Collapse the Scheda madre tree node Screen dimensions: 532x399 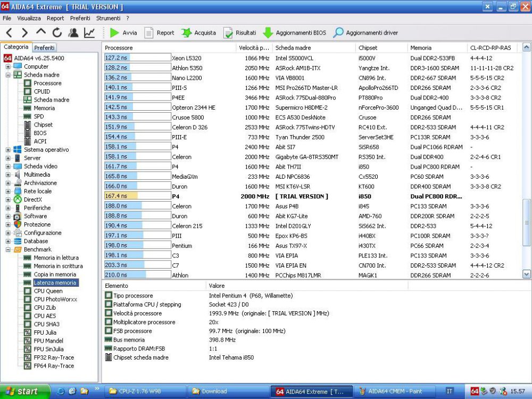[8, 75]
